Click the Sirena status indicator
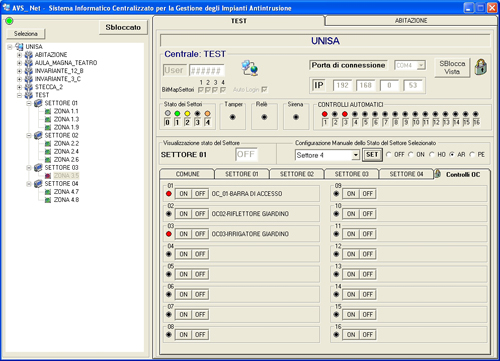 pyautogui.click(x=296, y=117)
